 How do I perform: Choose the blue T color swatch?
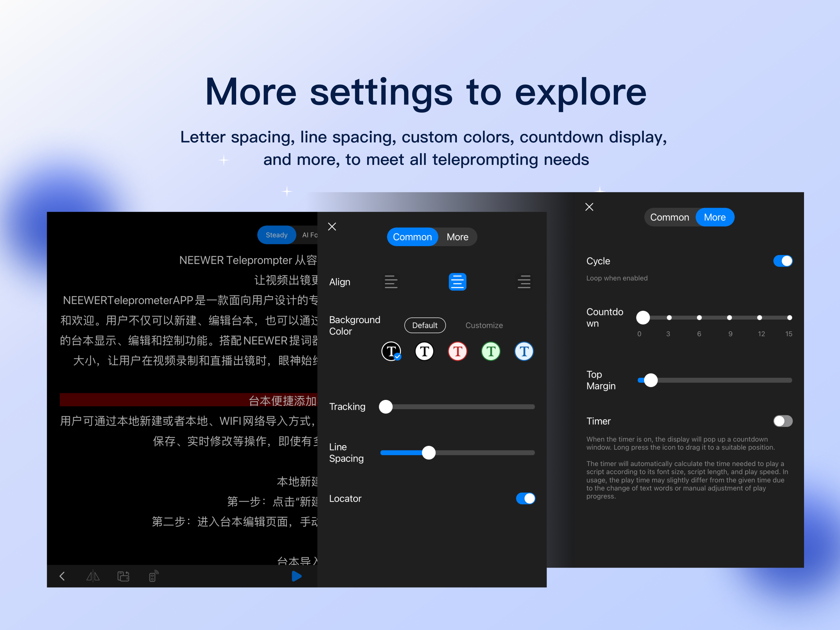524,351
